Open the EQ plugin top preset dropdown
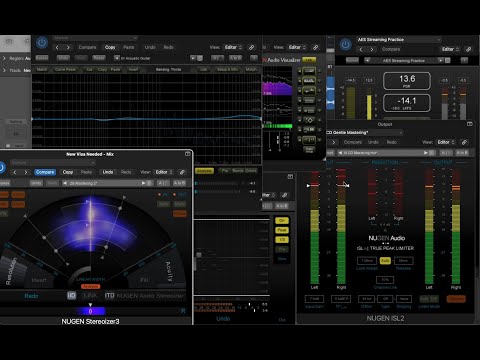 pos(95,38)
